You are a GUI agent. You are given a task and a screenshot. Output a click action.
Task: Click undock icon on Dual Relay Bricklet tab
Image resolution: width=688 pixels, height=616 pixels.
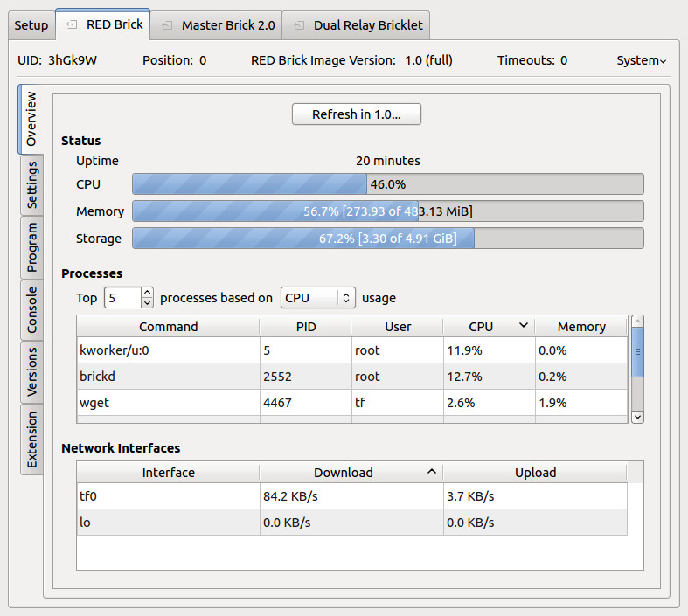[x=299, y=25]
